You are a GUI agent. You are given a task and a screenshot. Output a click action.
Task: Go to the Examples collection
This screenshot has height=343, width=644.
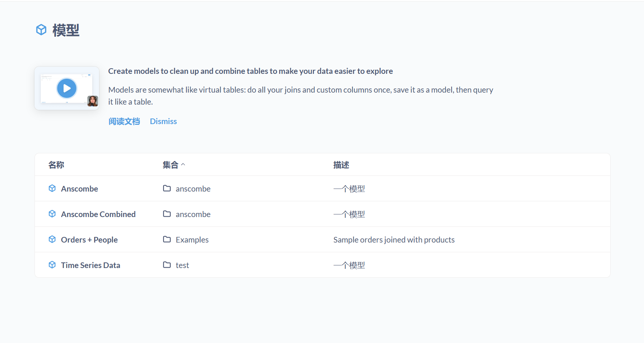[x=192, y=240]
